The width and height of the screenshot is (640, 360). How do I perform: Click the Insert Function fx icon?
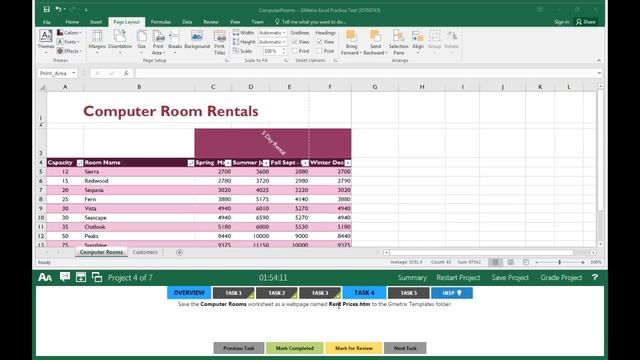[x=127, y=73]
